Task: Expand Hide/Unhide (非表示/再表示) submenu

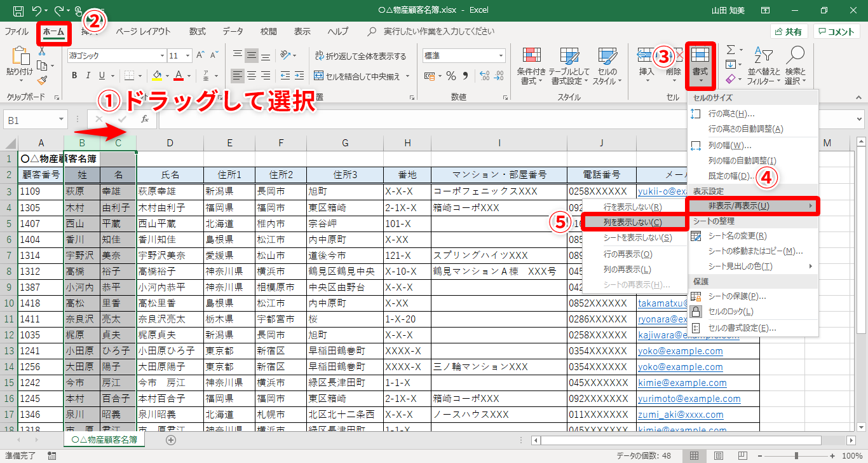Action: [753, 206]
